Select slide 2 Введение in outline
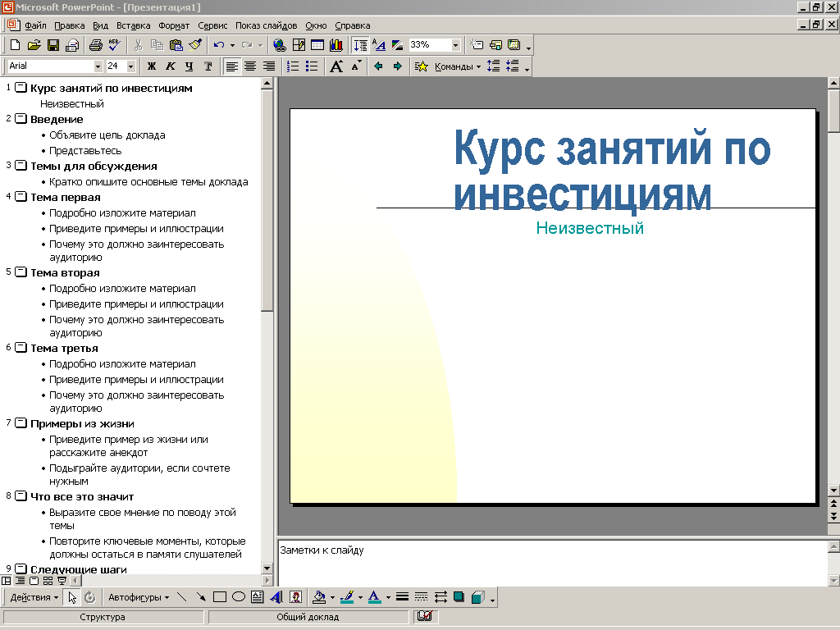Viewport: 840px width, 630px height. click(57, 119)
